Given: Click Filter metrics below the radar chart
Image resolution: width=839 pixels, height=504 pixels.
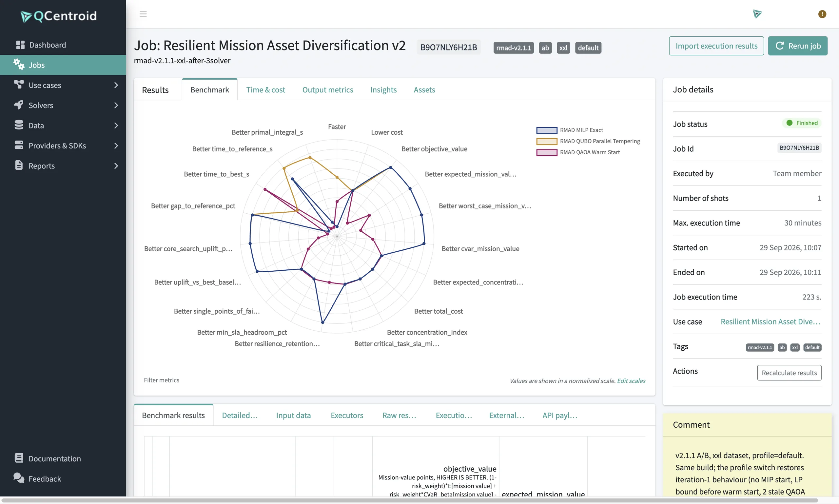Looking at the screenshot, I should tap(161, 380).
